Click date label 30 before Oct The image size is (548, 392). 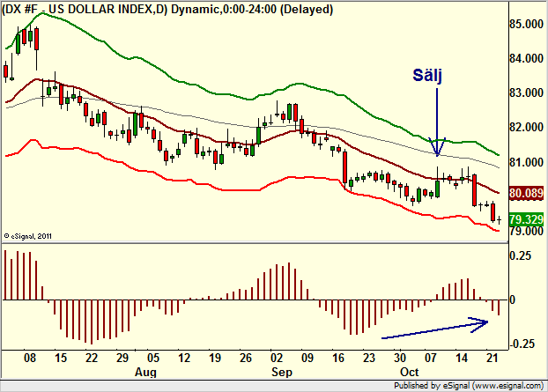pos(400,359)
